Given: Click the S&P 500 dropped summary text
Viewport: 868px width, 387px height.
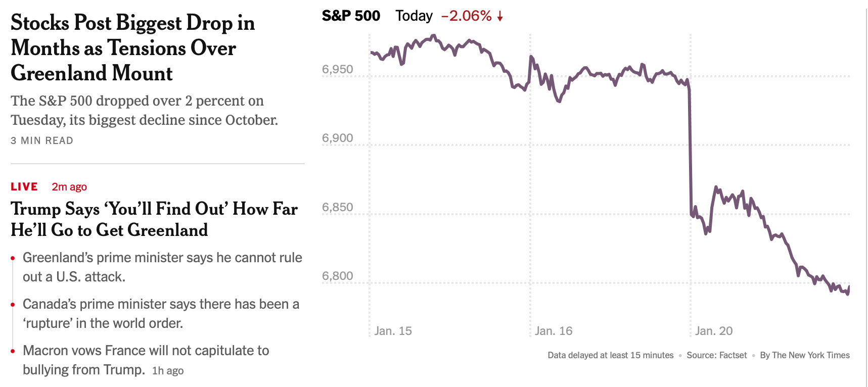Looking at the screenshot, I should 144,110.
